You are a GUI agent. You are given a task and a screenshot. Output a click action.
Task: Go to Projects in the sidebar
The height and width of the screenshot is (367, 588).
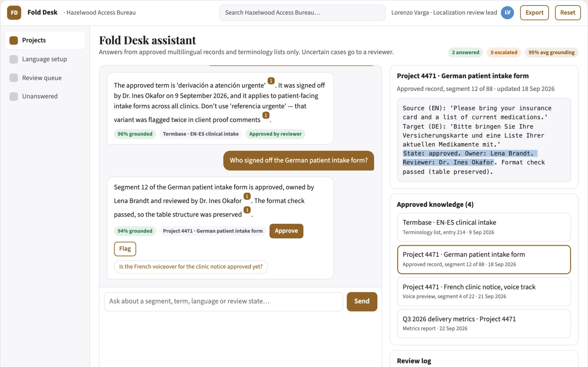(x=45, y=40)
